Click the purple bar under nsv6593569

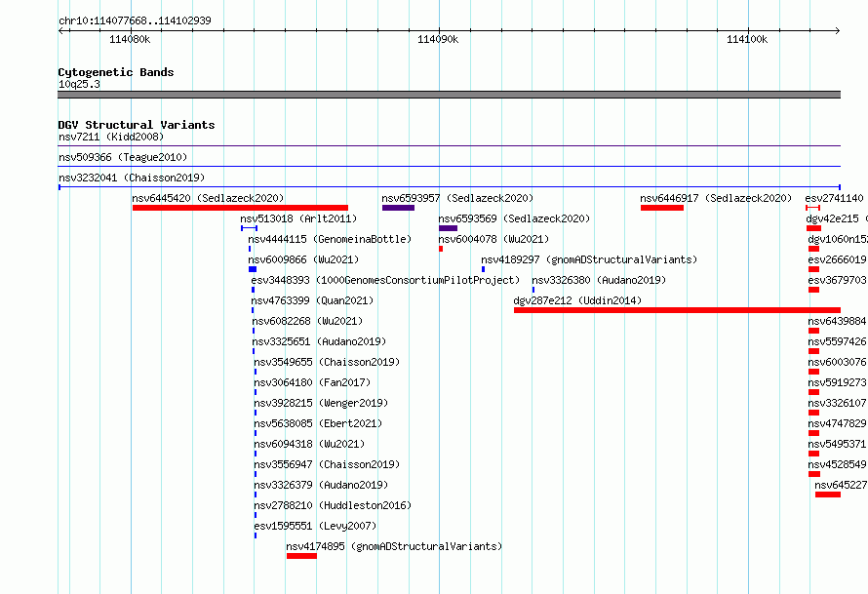click(448, 228)
